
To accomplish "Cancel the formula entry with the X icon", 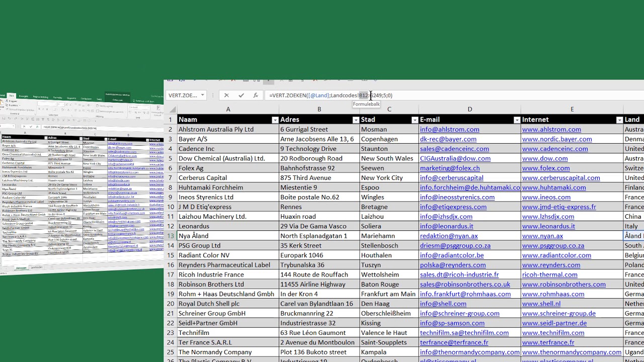I will (226, 95).
